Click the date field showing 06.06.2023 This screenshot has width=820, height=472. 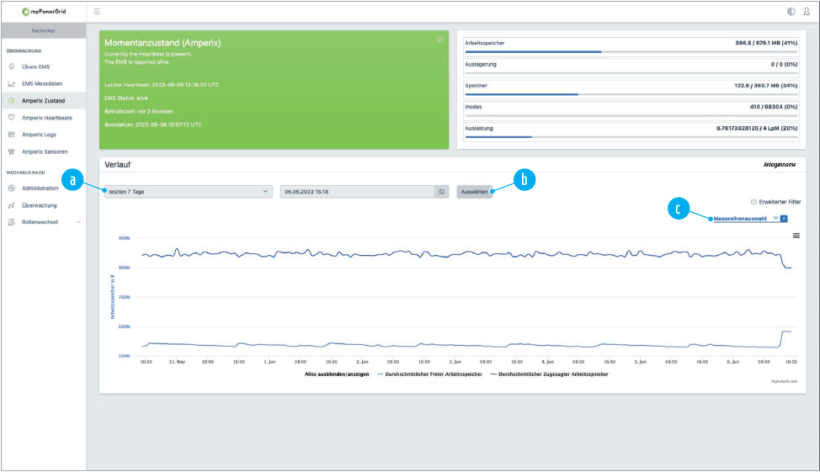point(356,190)
